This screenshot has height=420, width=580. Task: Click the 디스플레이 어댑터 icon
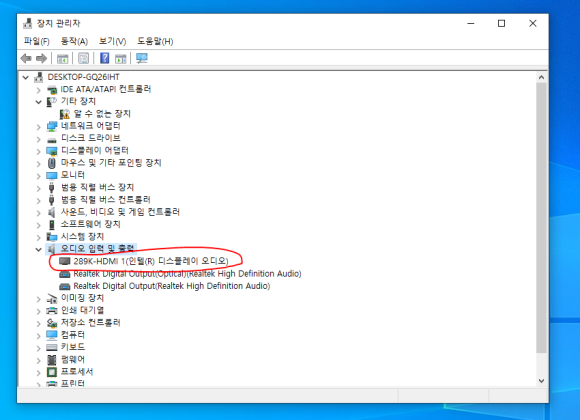coord(52,151)
